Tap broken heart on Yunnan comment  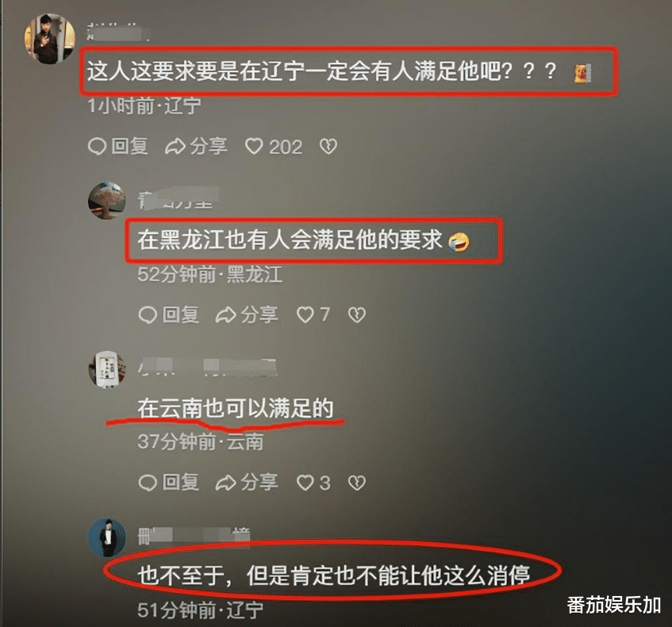356,483
